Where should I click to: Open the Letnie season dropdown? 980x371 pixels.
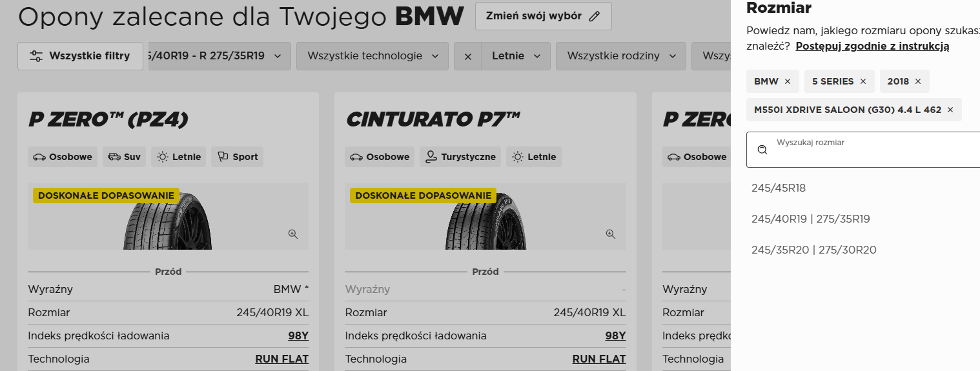click(516, 56)
